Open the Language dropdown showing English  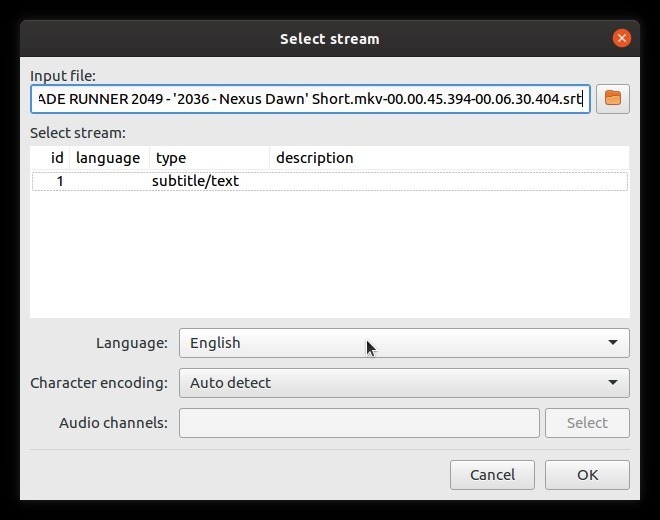point(404,343)
